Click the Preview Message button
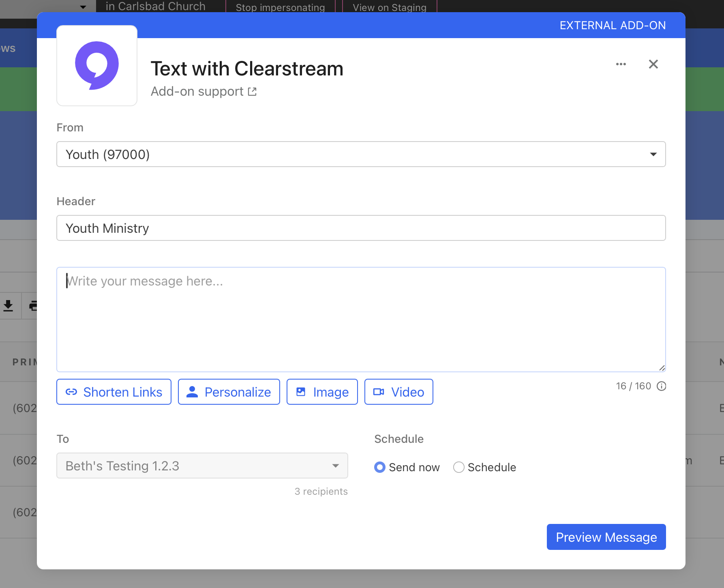Screen dimensions: 724x588 pos(606,537)
